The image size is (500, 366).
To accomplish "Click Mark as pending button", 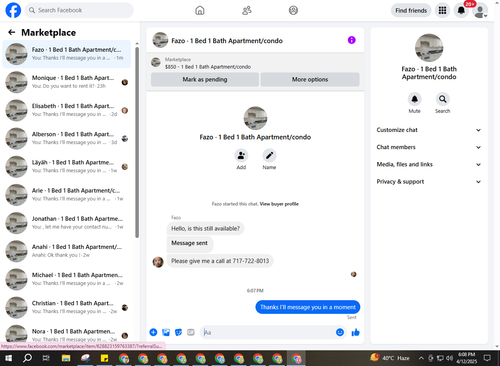I will click(x=205, y=79).
